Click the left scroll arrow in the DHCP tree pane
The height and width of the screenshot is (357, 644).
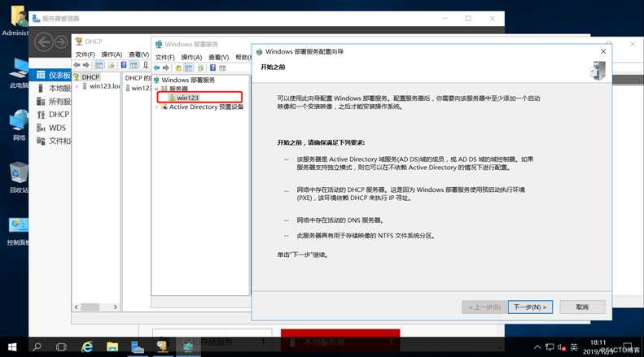[77, 307]
